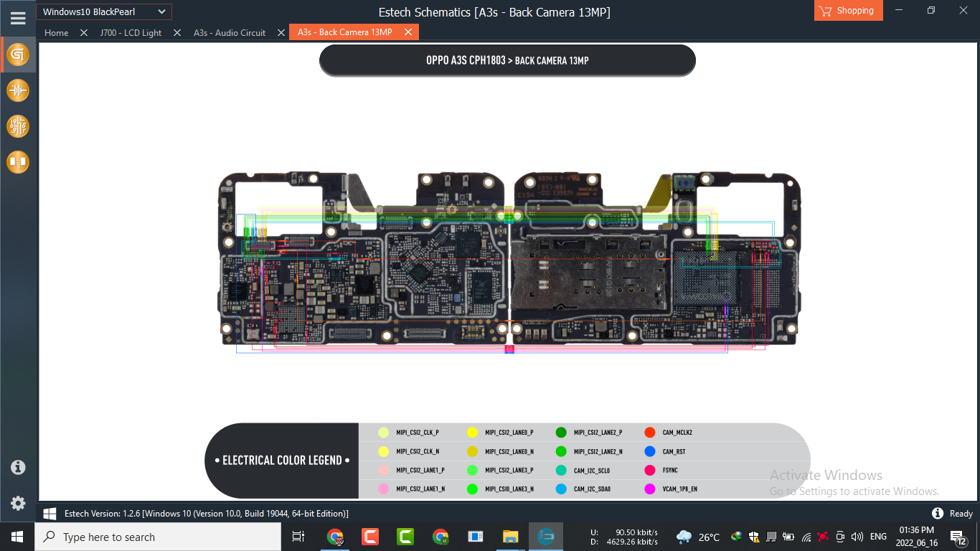Open the Windows Start menu
980x551 pixels.
click(x=17, y=537)
